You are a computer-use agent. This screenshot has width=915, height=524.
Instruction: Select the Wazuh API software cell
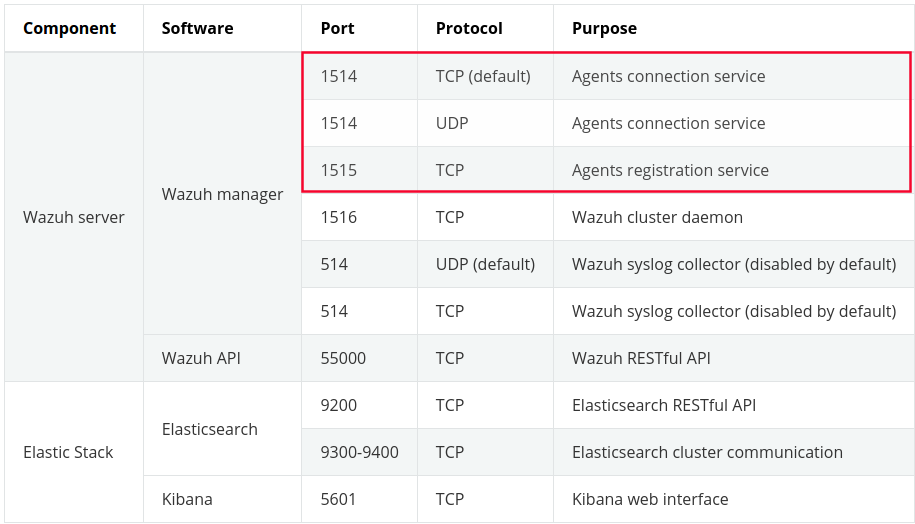pyautogui.click(x=201, y=358)
